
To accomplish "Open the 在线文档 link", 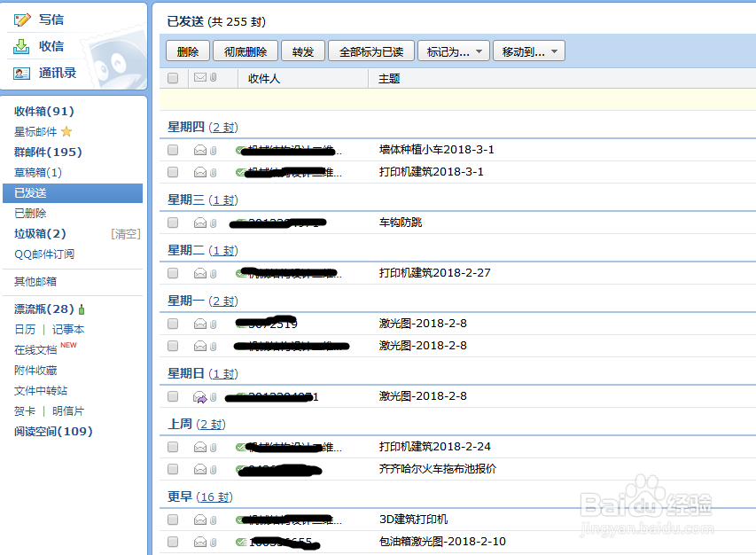I will [35, 350].
